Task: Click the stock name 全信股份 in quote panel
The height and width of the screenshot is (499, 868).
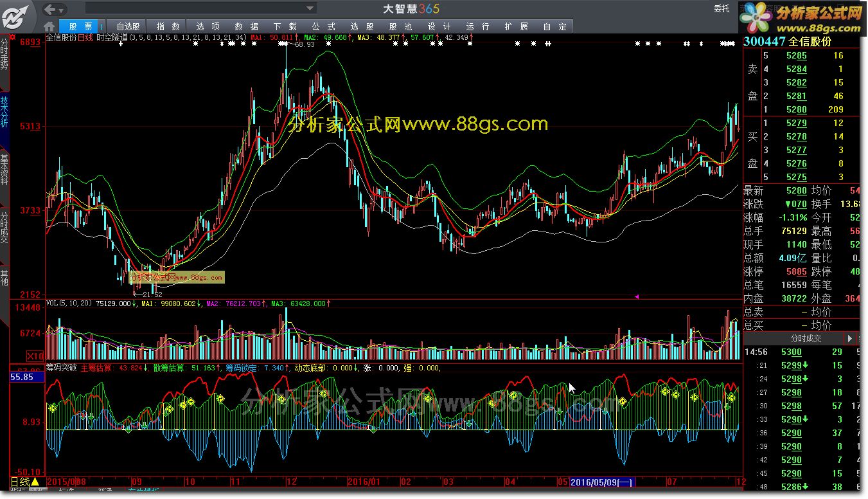Action: tap(810, 41)
